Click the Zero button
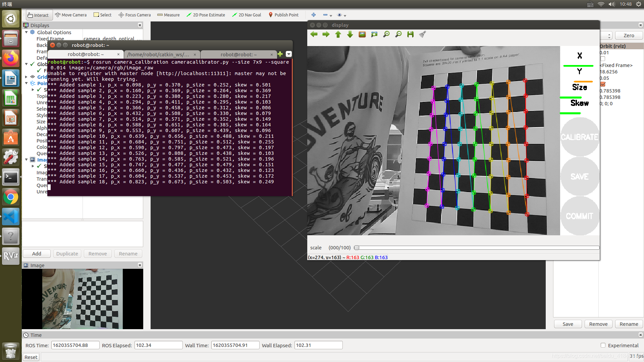 [x=629, y=36]
